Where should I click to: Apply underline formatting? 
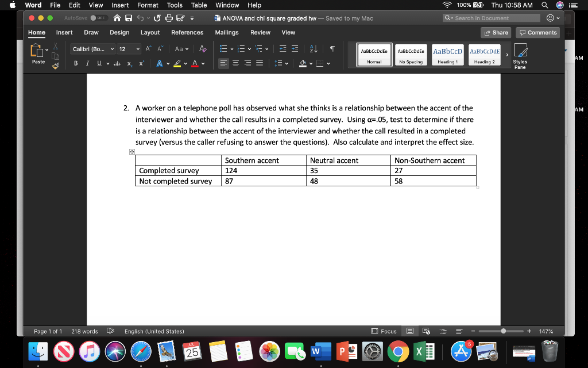click(99, 63)
